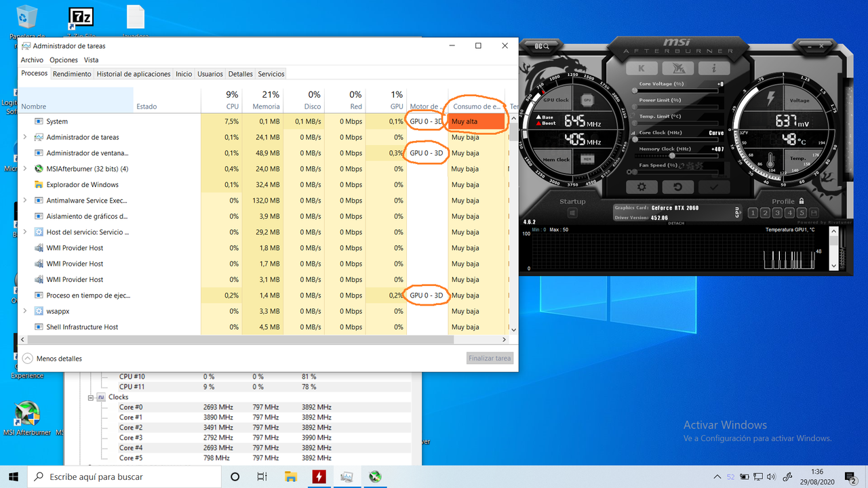Screen dimensions: 868x488
Task: Switch to the Servicios tab
Action: pos(271,74)
